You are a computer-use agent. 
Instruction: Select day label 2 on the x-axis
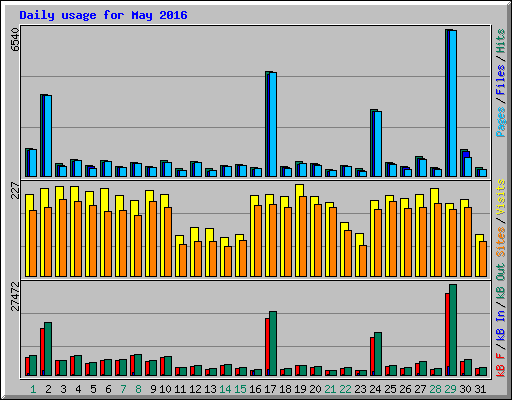48,389
